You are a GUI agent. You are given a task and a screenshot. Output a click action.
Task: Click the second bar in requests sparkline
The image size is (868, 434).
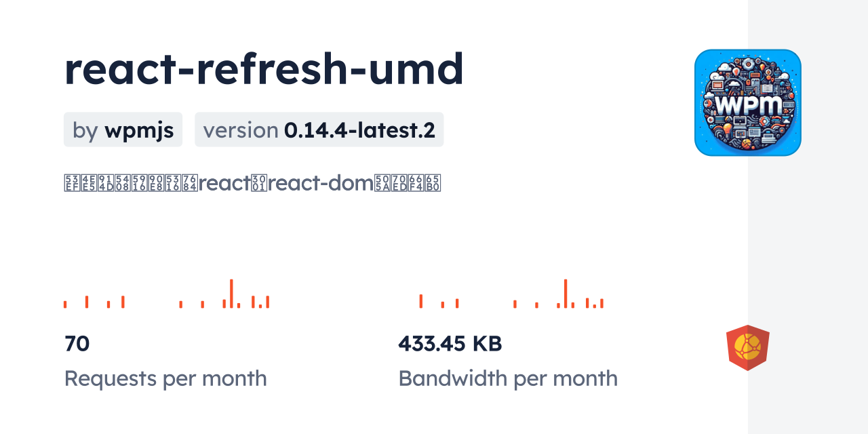[x=87, y=302]
